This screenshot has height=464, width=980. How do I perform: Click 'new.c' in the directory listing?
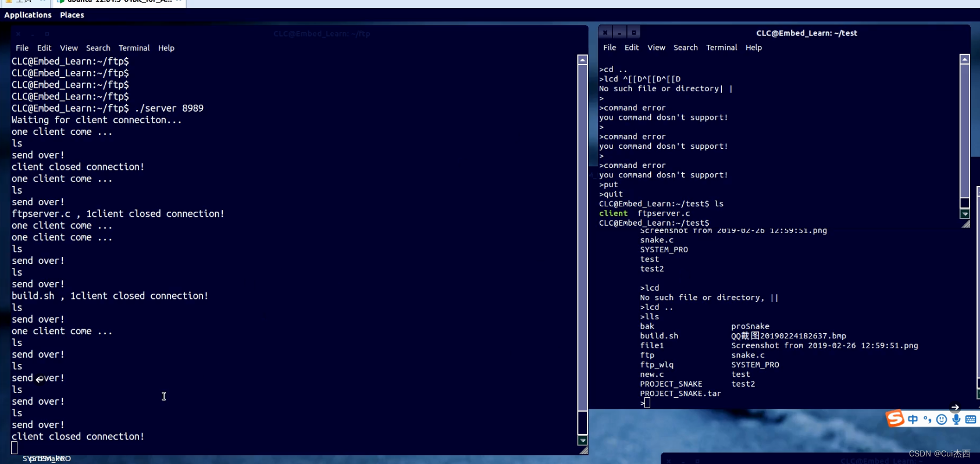(652, 374)
